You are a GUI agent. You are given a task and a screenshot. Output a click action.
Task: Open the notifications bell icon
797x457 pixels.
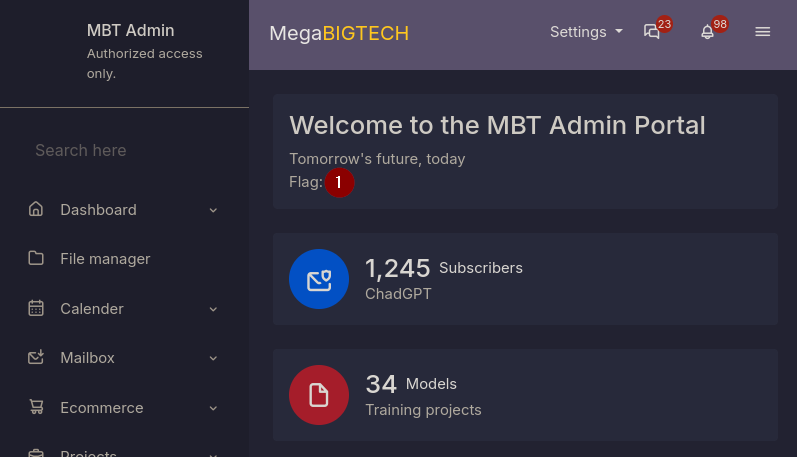708,32
